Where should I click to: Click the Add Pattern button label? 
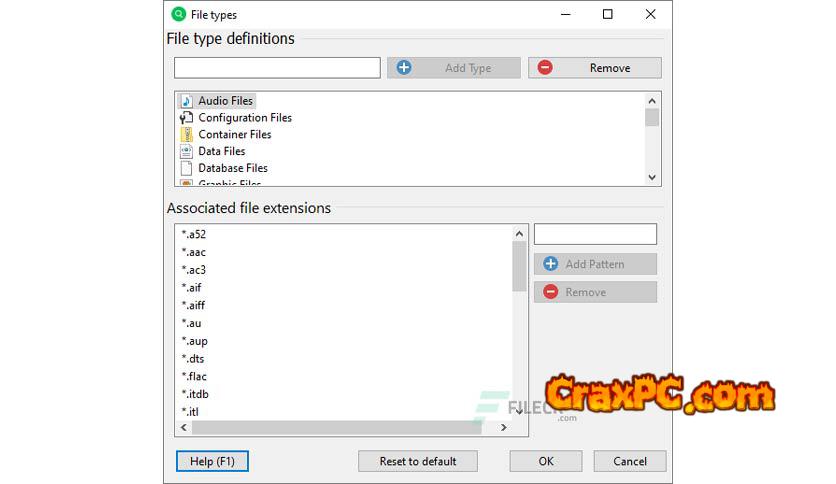[x=595, y=264]
